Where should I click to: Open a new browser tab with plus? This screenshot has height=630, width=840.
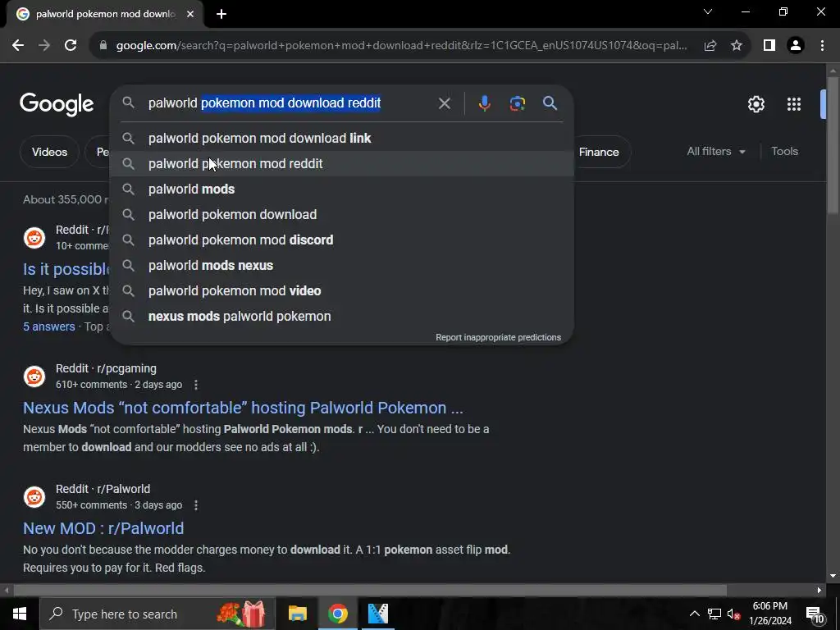[x=221, y=14]
